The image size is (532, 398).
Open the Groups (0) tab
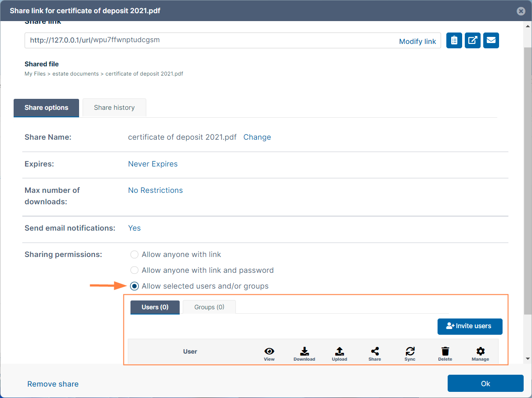[x=209, y=307]
